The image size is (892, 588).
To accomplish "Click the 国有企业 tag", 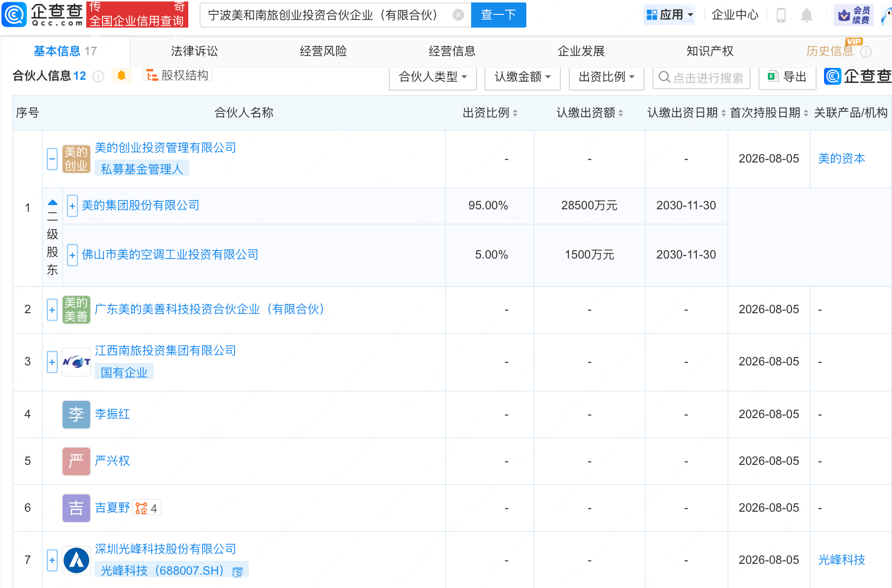I will point(124,372).
